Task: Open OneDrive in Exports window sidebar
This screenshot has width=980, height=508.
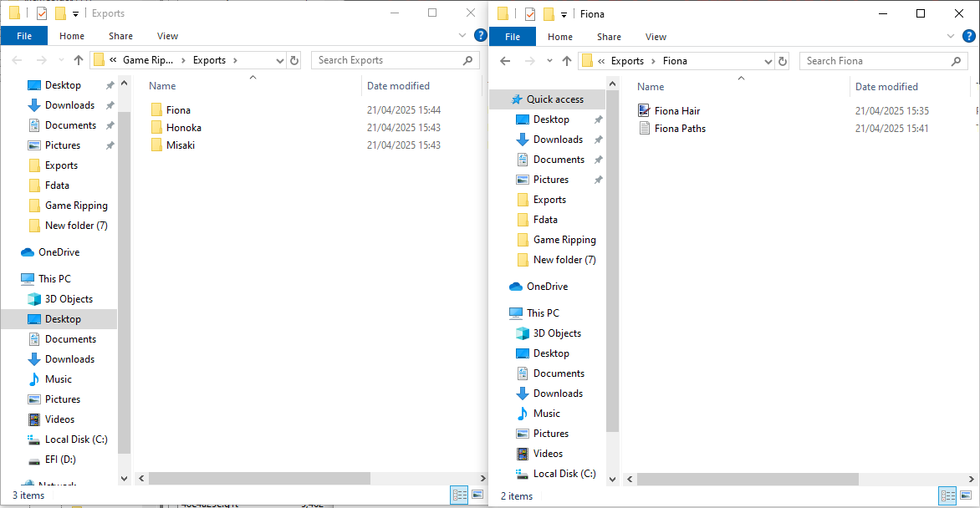Action: pyautogui.click(x=50, y=252)
